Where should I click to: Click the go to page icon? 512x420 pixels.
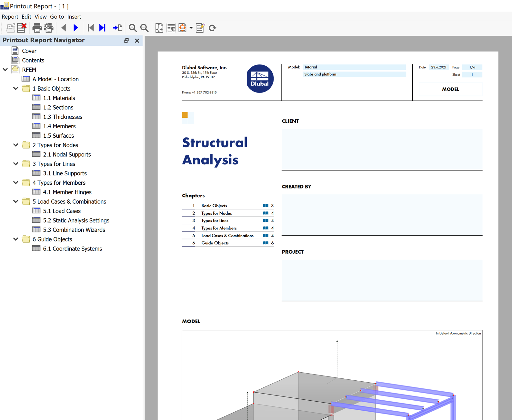coord(117,28)
